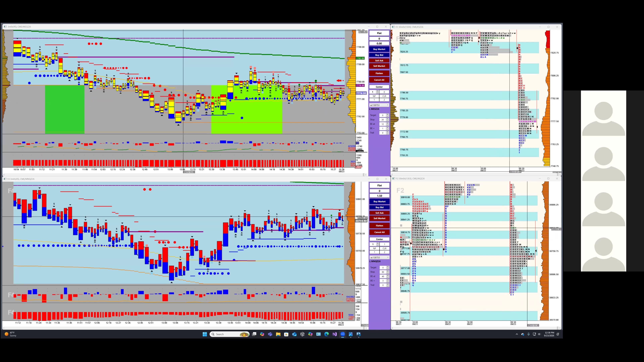The width and height of the screenshot is (644, 362).
Task: Flatten the position in the MNQZ26 panel
Action: (x=379, y=226)
